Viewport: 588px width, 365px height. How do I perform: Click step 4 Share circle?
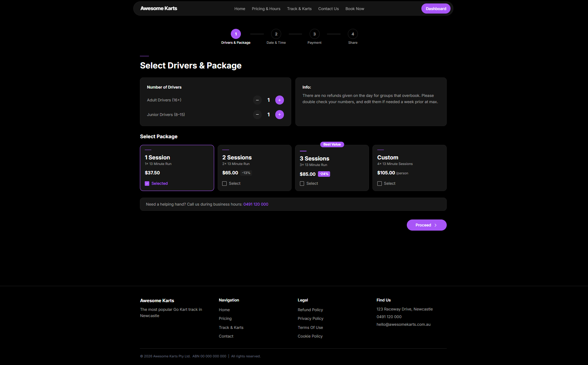(353, 34)
